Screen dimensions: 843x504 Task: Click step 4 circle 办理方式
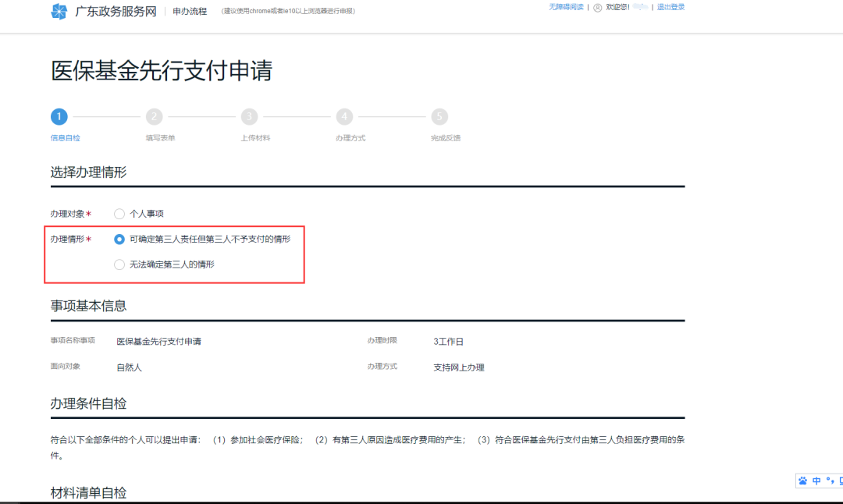[x=344, y=117]
